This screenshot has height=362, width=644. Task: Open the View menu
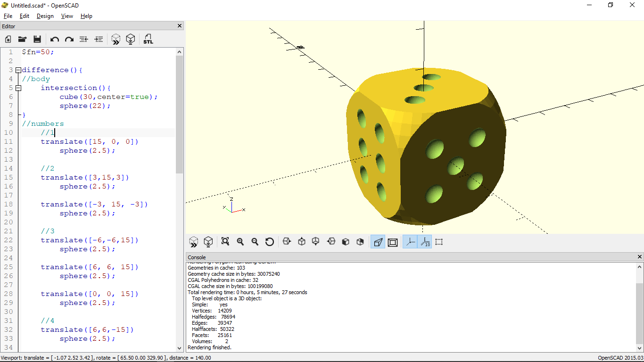67,16
